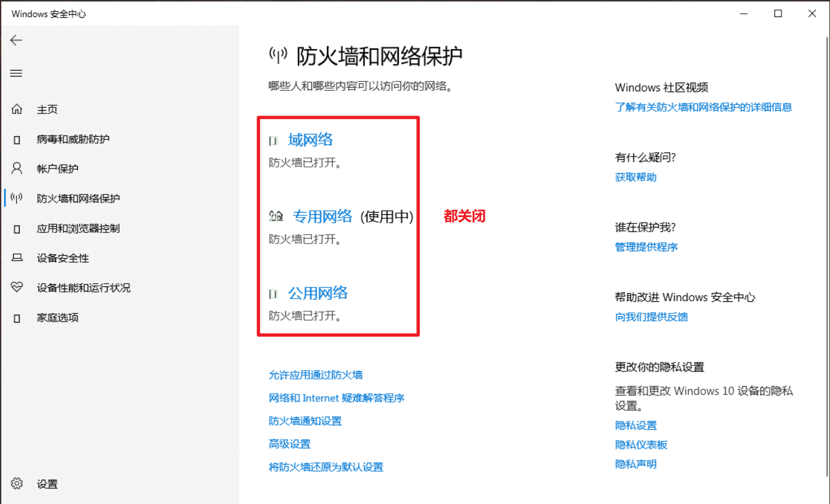Open the 公用网络 firewall settings
Screen dimensions: 830x504
(318, 293)
